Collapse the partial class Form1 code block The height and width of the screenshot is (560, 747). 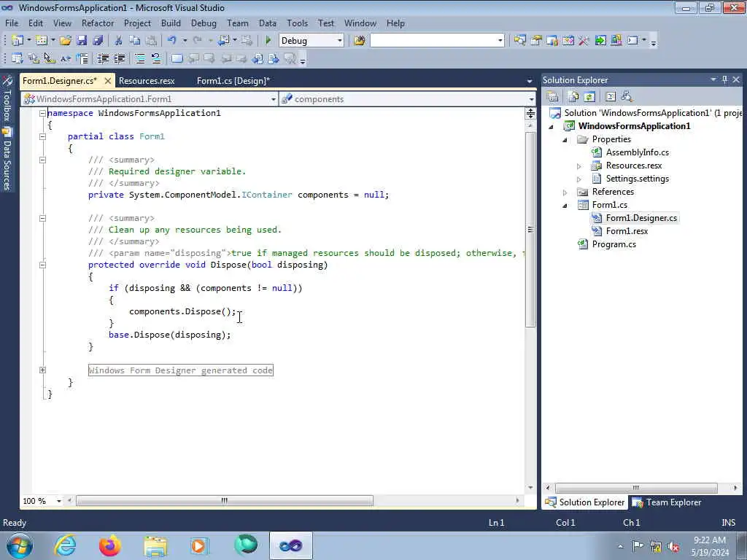click(42, 136)
